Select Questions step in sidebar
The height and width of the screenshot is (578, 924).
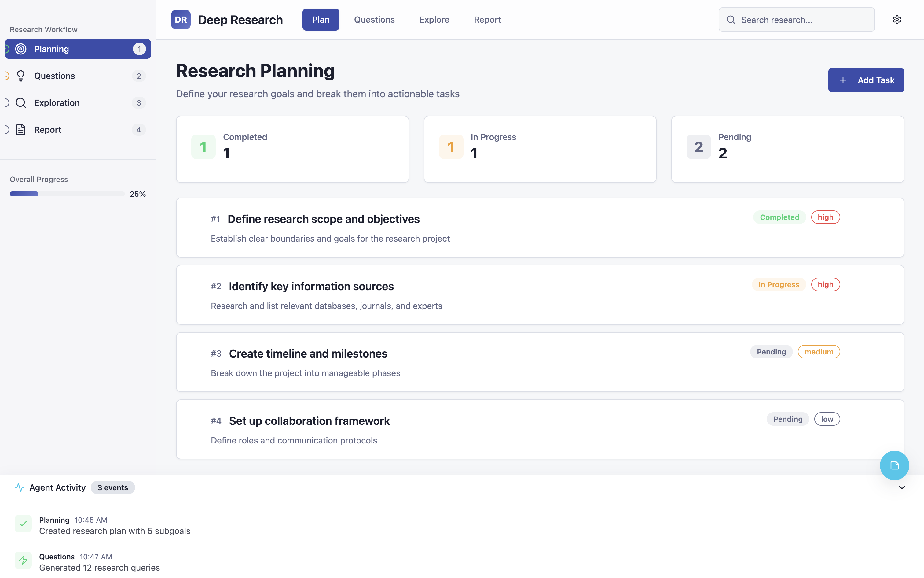pos(78,76)
